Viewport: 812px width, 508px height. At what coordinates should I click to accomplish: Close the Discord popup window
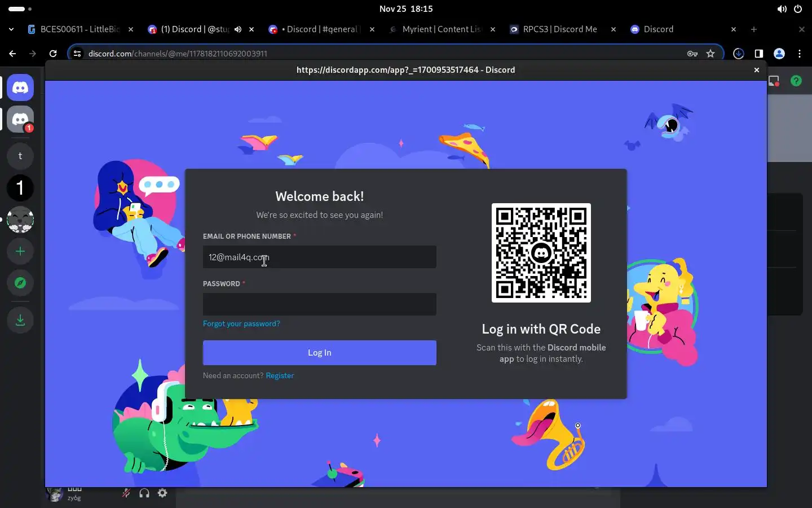point(757,70)
